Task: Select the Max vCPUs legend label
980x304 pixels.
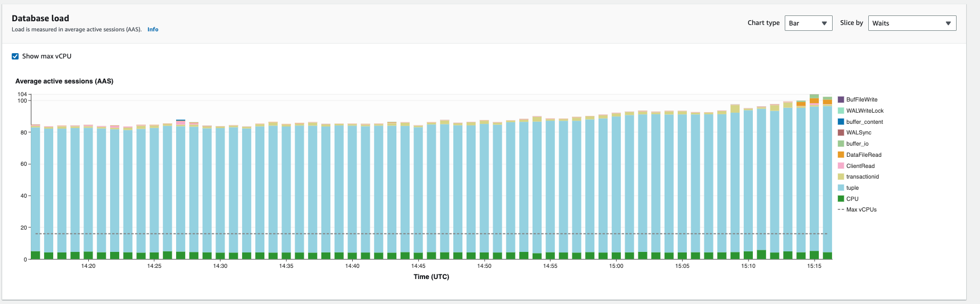Action: pyautogui.click(x=861, y=209)
